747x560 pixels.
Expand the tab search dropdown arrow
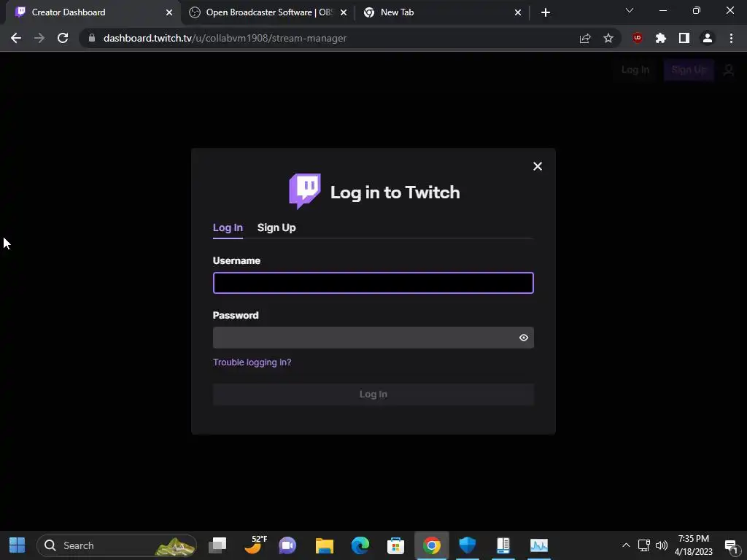click(630, 10)
